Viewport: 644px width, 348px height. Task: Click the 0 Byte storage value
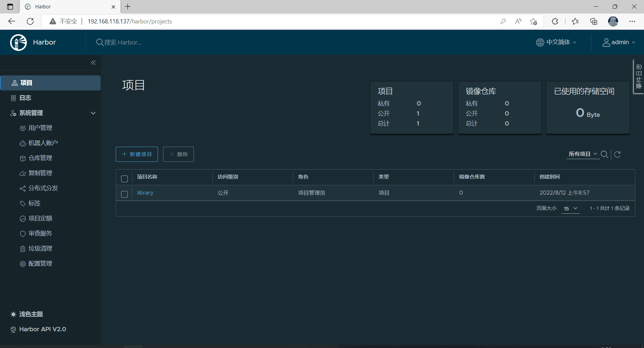(588, 113)
